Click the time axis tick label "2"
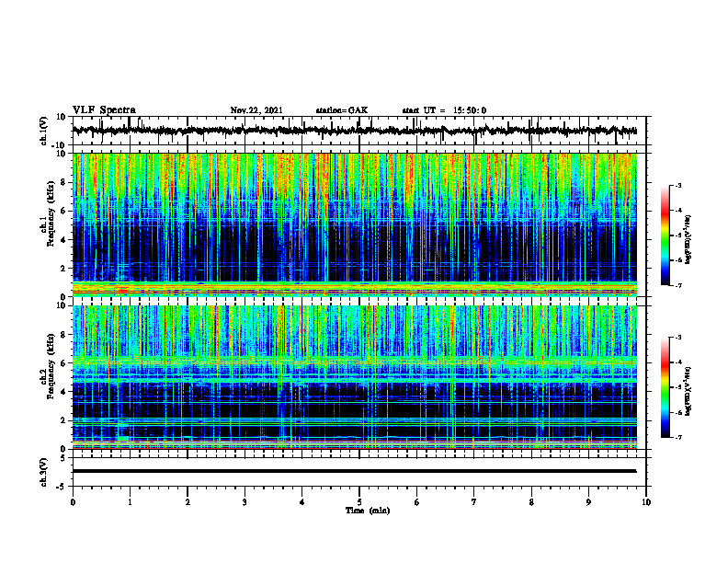The image size is (728, 563). [x=188, y=502]
